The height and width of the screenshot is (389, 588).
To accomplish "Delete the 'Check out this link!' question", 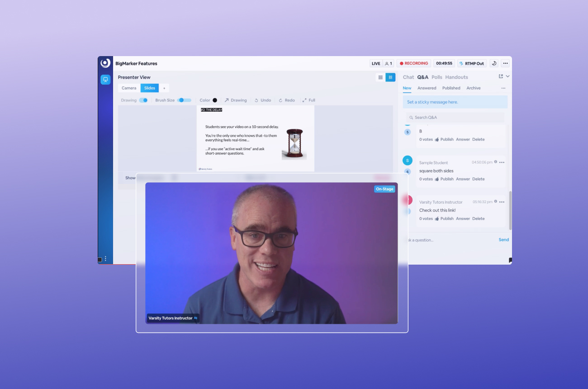I will (x=478, y=218).
